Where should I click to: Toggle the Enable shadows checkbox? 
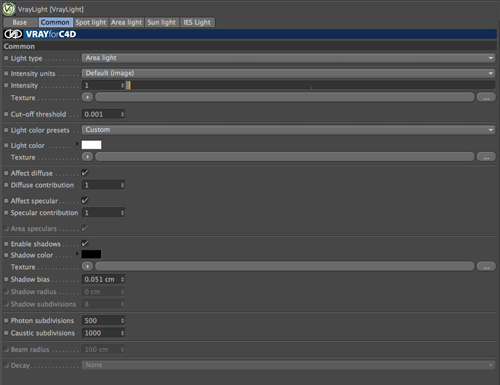(x=85, y=243)
